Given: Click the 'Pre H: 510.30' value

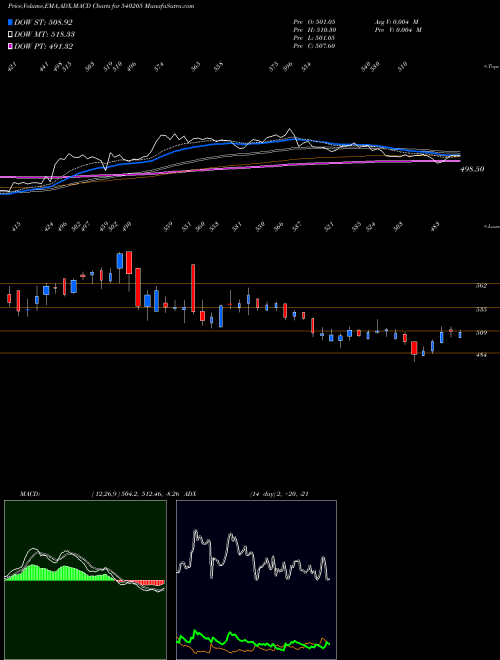Looking at the screenshot, I should 314,30.
